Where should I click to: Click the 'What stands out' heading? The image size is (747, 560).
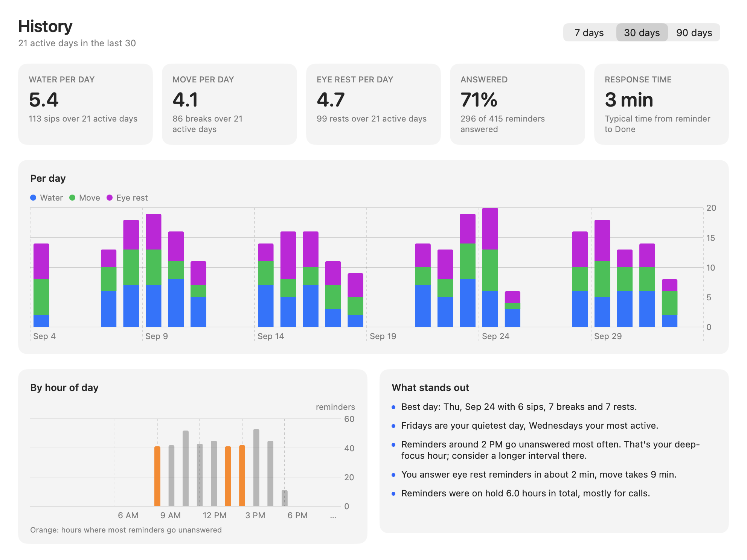(430, 388)
